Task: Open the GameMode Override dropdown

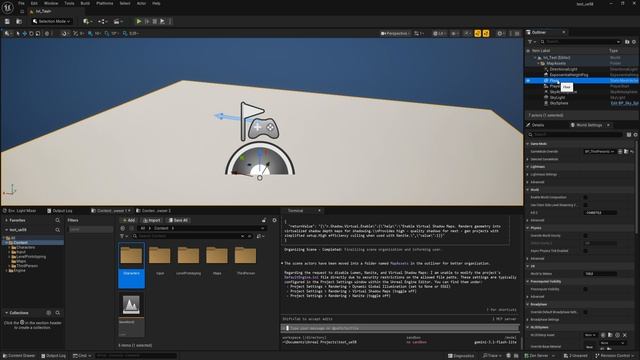Action: (x=600, y=151)
